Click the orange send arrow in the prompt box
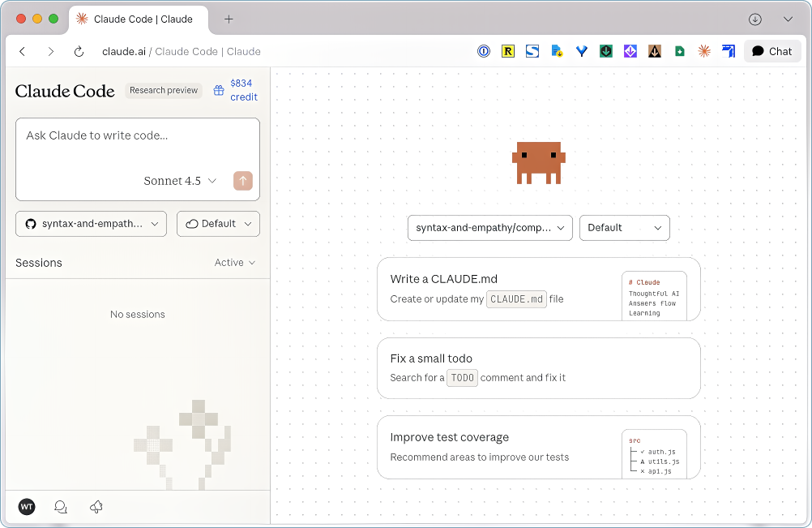 click(242, 181)
